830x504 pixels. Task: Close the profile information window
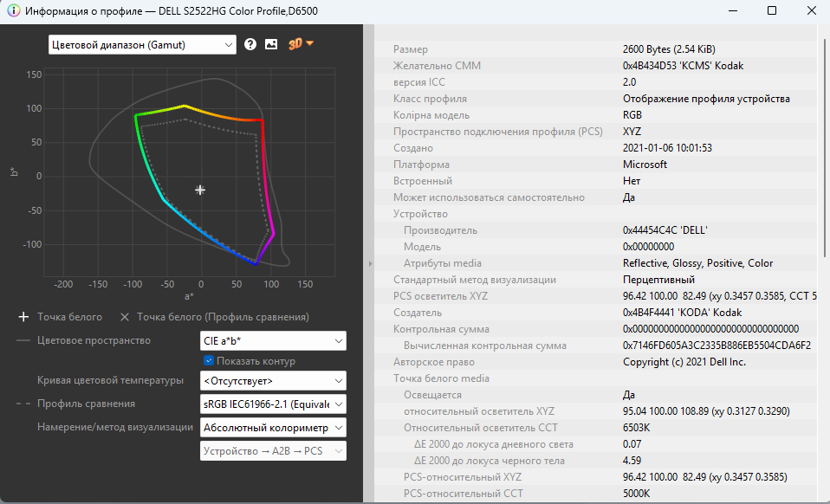pyautogui.click(x=812, y=11)
